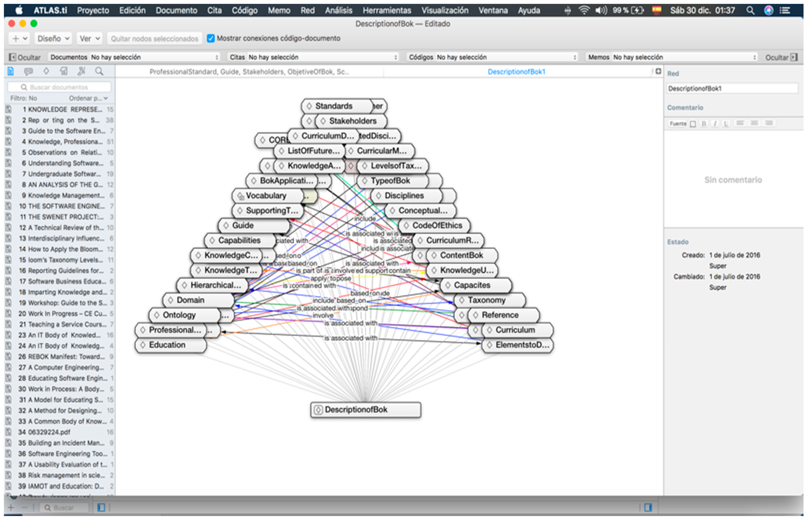Open the memos icon in sidebar
Screen dimensions: 812x521
(x=64, y=71)
